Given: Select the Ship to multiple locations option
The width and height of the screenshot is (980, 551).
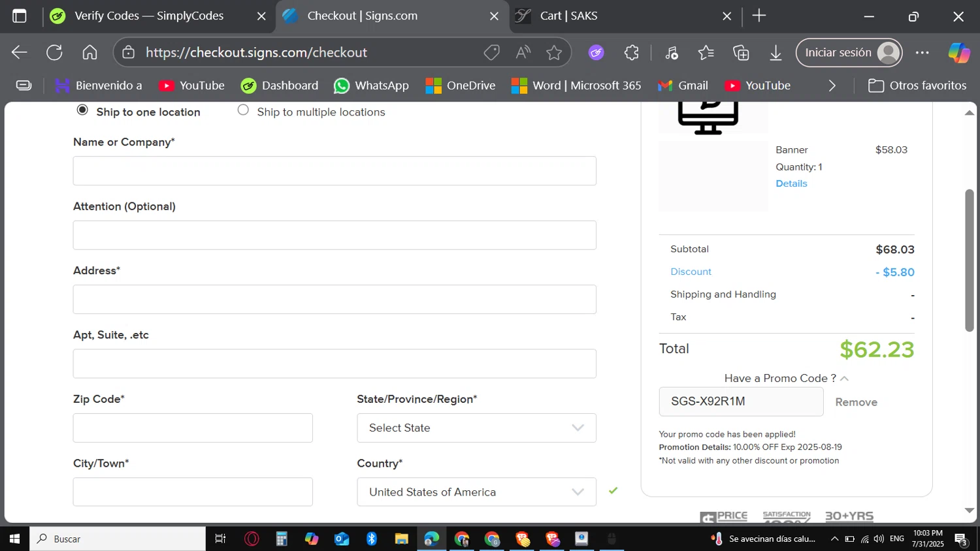Looking at the screenshot, I should (x=243, y=110).
